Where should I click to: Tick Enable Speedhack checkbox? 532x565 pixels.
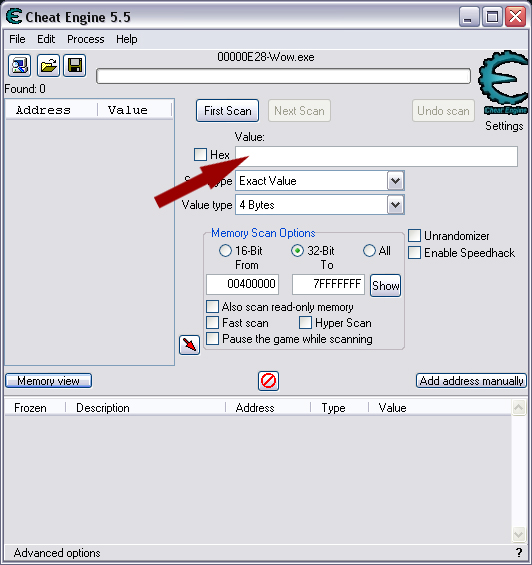pos(414,253)
